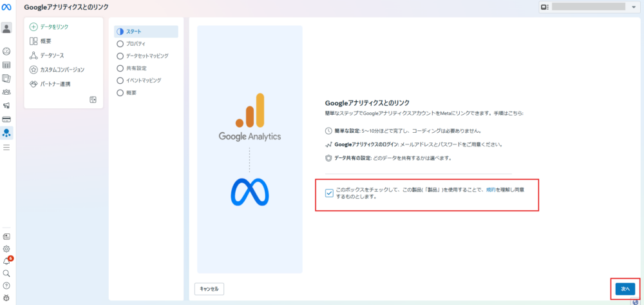The width and height of the screenshot is (644, 305).
Task: Click the Googleアナリティクスとのリンク page title at top
Action: 66,7
